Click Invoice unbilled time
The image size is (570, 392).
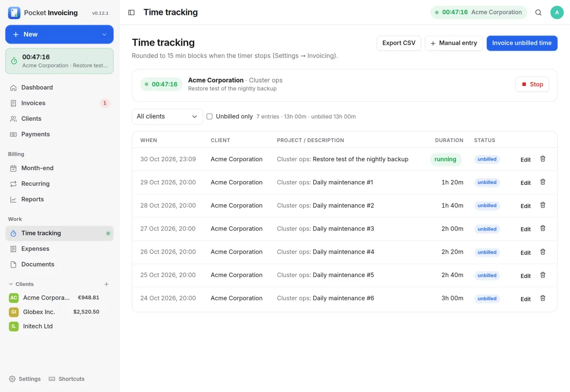coord(522,43)
